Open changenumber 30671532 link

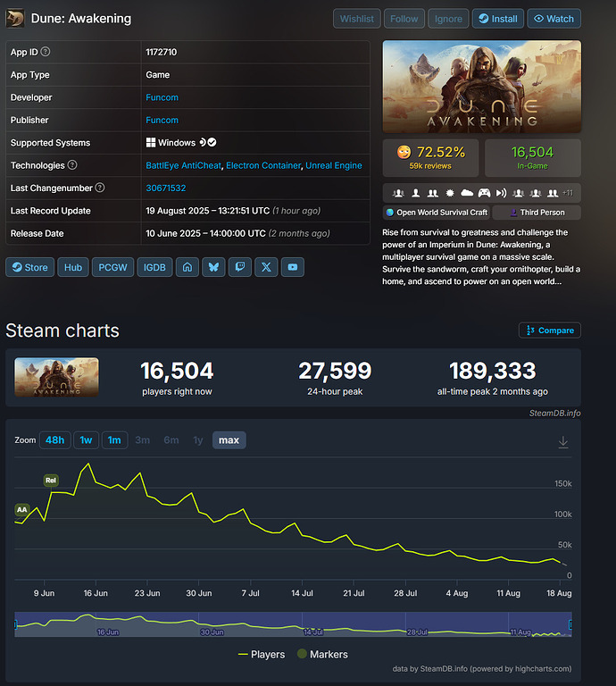tap(166, 188)
